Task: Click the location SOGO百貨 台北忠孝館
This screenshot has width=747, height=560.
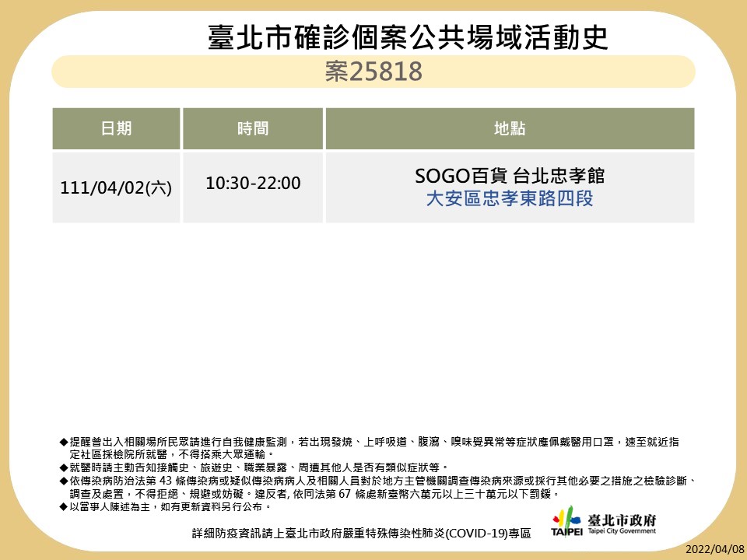Action: (x=510, y=176)
